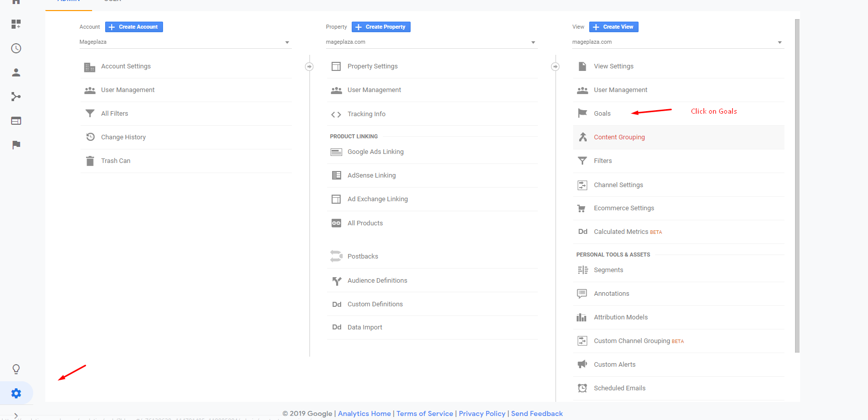Click the Scheduled Emails clock icon

[582, 388]
